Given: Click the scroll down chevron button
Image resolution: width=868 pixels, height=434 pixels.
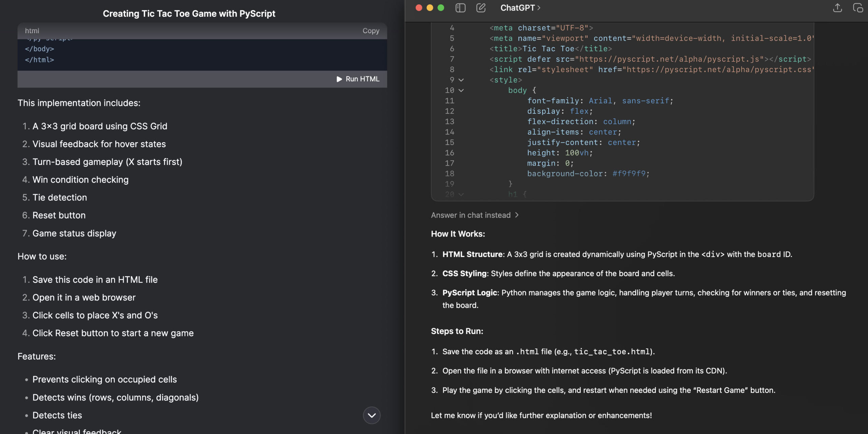Looking at the screenshot, I should (372, 415).
